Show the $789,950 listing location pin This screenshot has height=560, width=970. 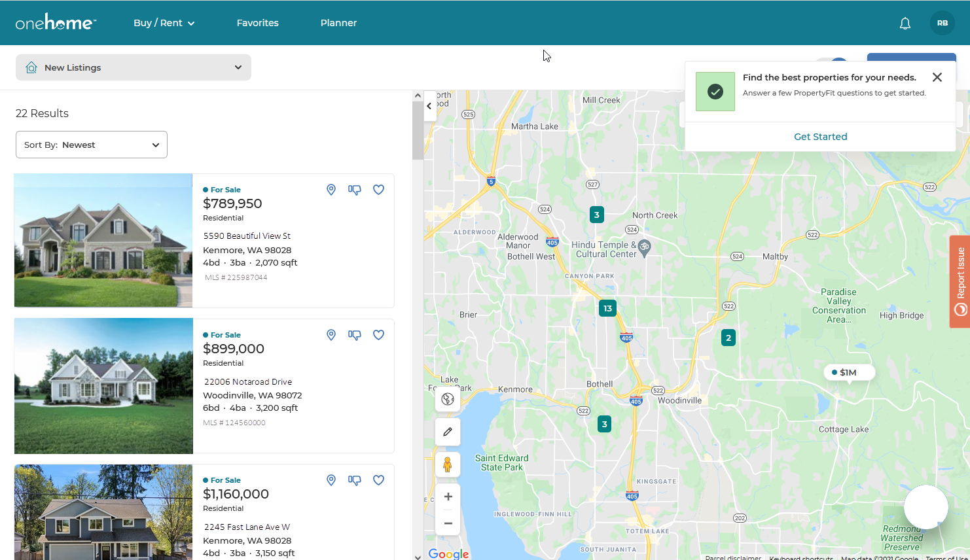pyautogui.click(x=331, y=190)
